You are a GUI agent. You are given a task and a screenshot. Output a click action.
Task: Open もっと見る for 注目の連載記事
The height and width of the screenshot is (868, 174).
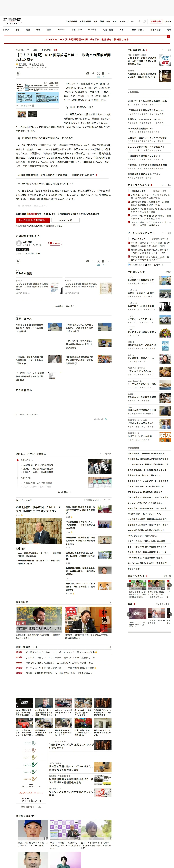coord(166,50)
